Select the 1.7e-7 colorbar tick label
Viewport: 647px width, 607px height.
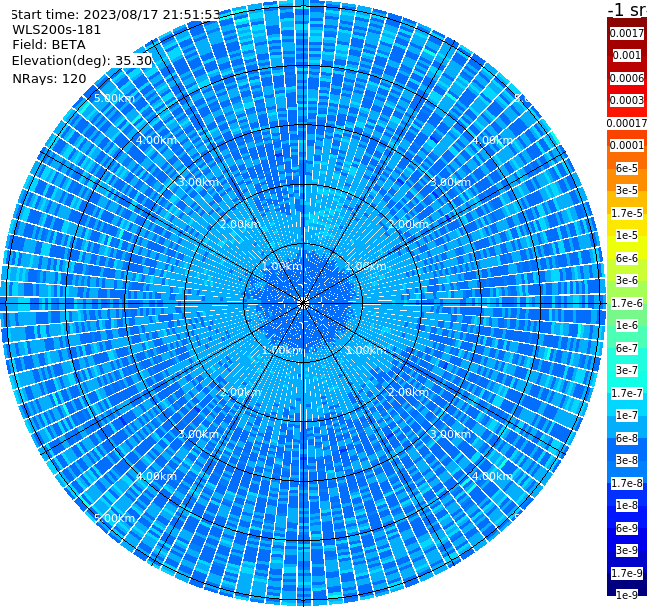(627, 393)
